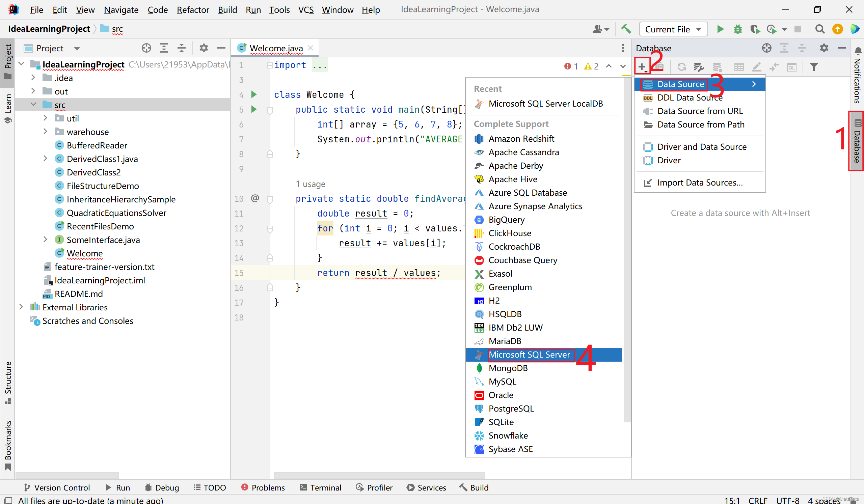Start Debug using the bug icon
The height and width of the screenshot is (504, 864).
tap(737, 29)
